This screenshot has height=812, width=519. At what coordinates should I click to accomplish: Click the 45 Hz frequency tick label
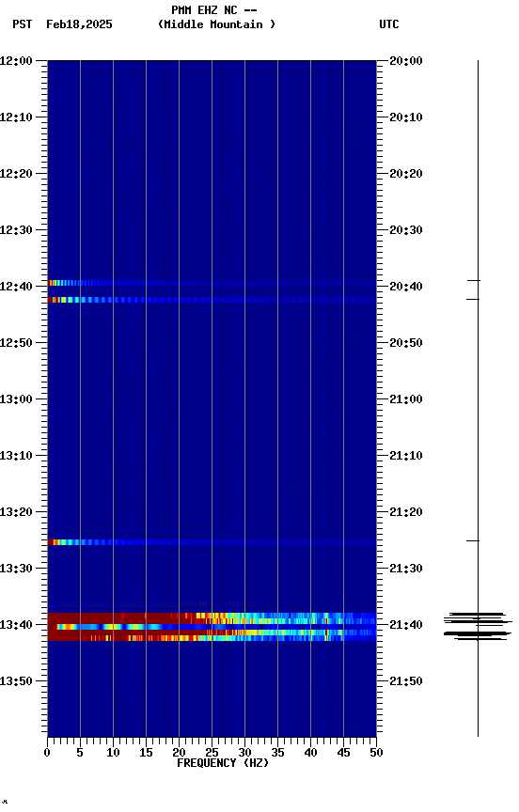343,753
